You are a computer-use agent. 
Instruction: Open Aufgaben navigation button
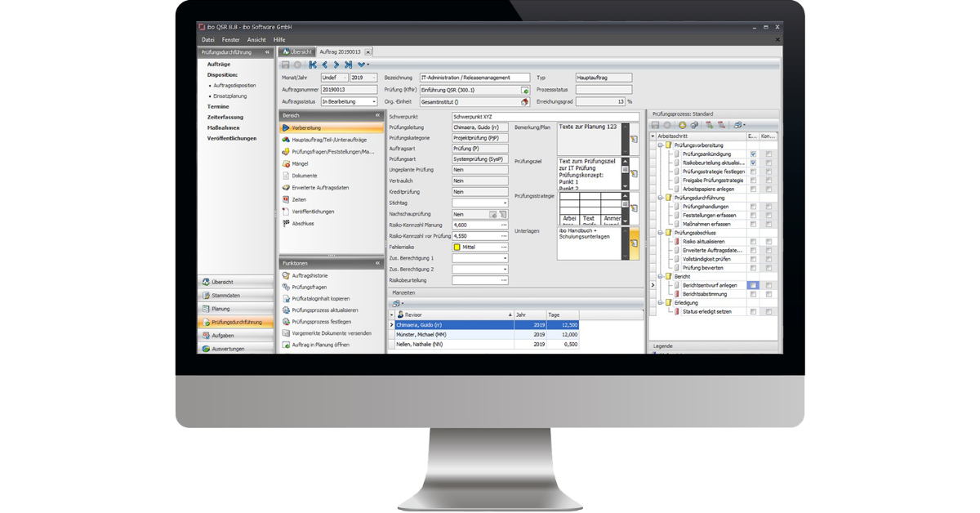[236, 336]
